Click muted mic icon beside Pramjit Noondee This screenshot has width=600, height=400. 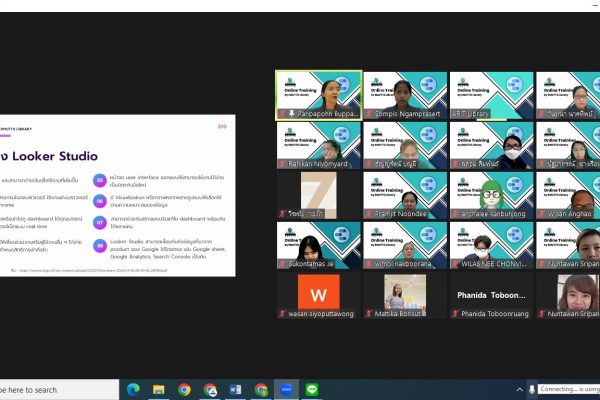(369, 214)
